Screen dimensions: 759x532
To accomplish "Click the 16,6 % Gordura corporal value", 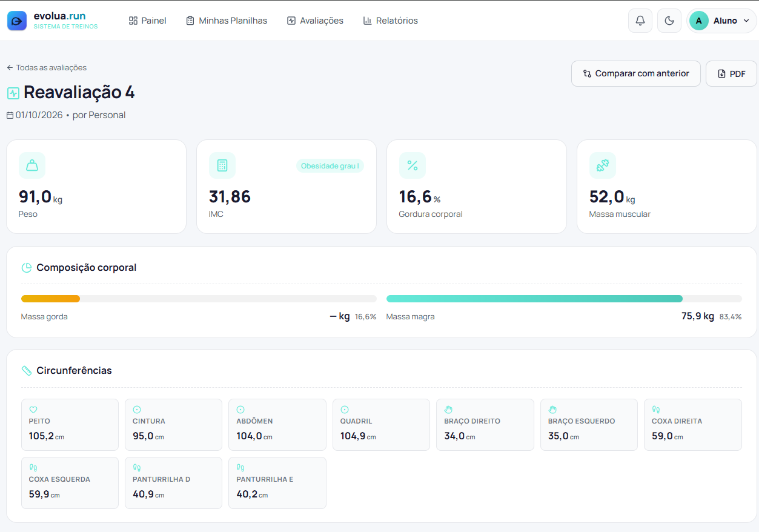I will click(420, 197).
